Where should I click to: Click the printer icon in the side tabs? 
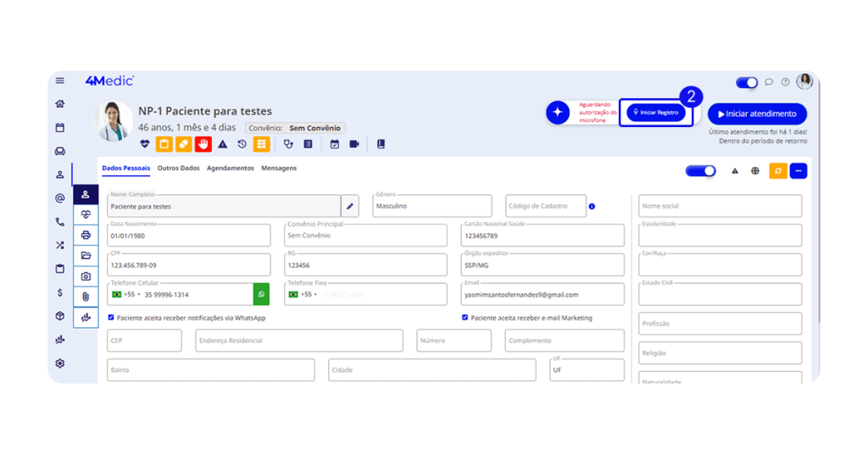(x=86, y=235)
